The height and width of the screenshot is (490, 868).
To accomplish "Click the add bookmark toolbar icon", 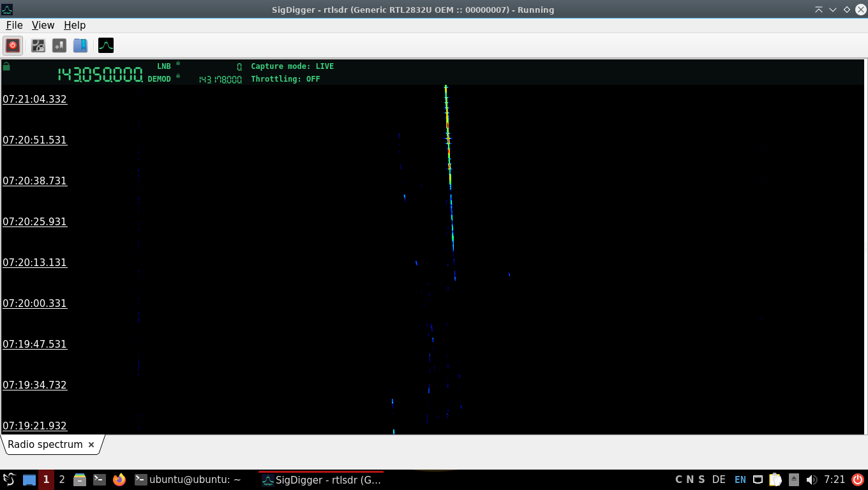I will pyautogui.click(x=59, y=45).
